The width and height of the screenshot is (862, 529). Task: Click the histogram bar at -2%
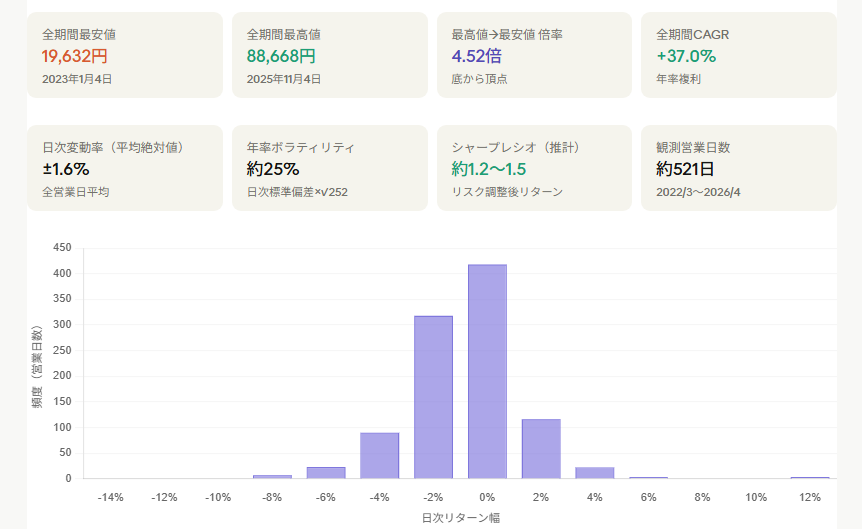click(x=433, y=397)
